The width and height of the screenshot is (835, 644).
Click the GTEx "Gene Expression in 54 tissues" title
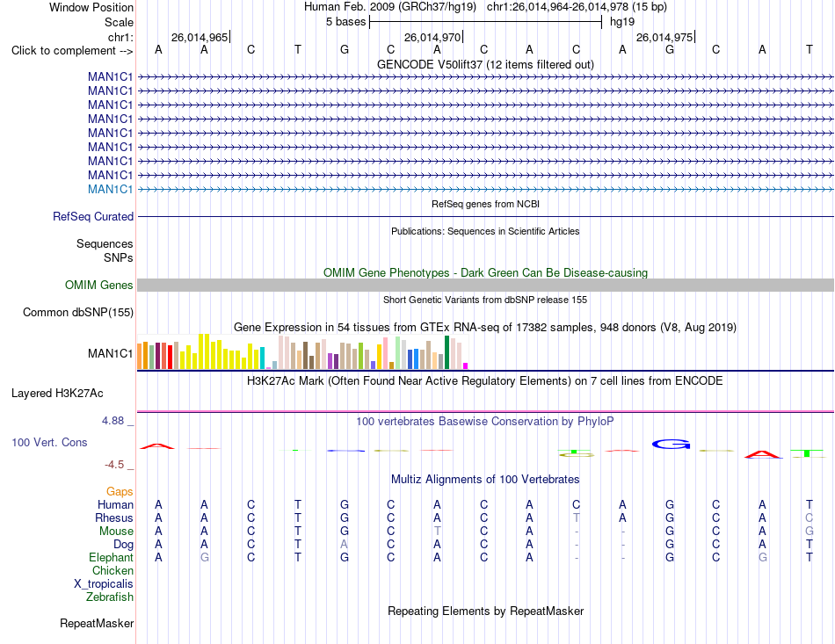coord(485,328)
